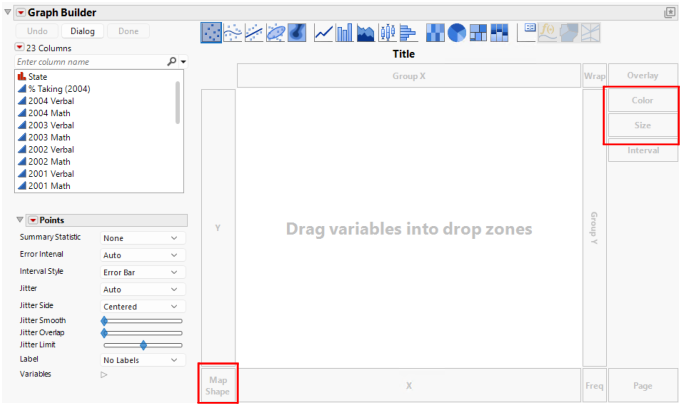Click the magnifier search icon in column filter
The width and height of the screenshot is (681, 405).
pyautogui.click(x=172, y=62)
